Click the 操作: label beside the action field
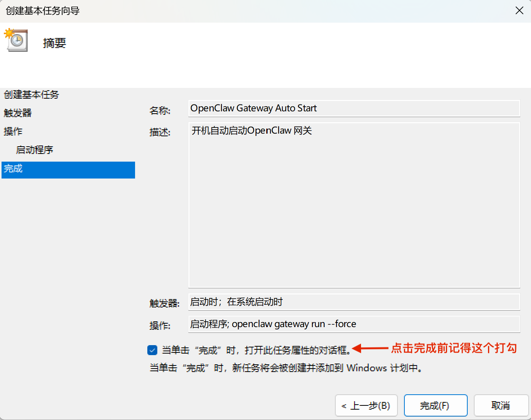The height and width of the screenshot is (420, 531). pos(160,326)
